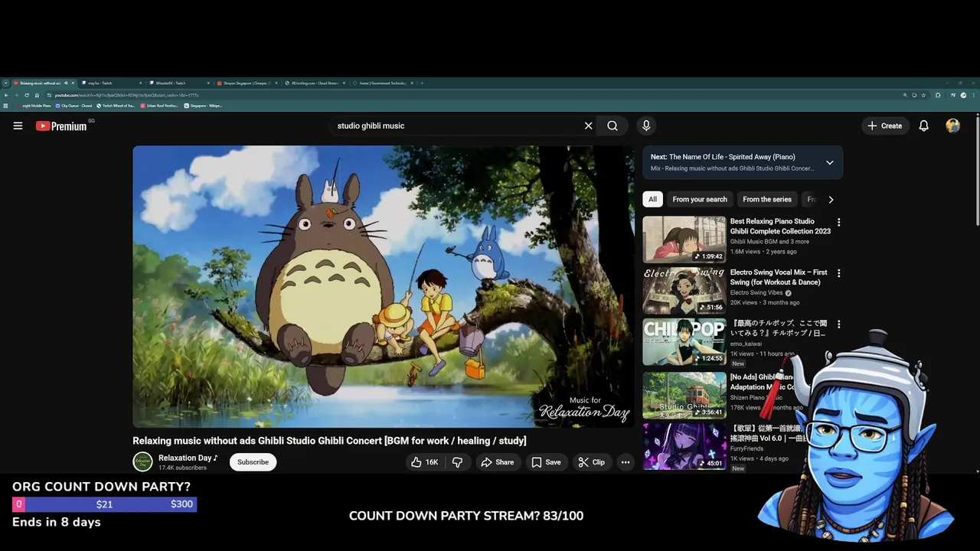Open Best Relaxing Piano Studio Ghibli thumbnail

(x=684, y=240)
